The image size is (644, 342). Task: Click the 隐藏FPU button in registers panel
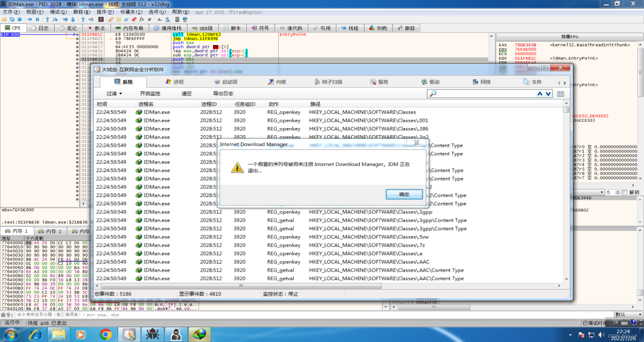click(x=570, y=36)
